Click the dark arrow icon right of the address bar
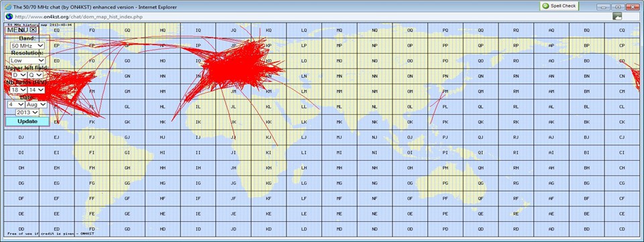This screenshot has width=644, height=242. 617,16
